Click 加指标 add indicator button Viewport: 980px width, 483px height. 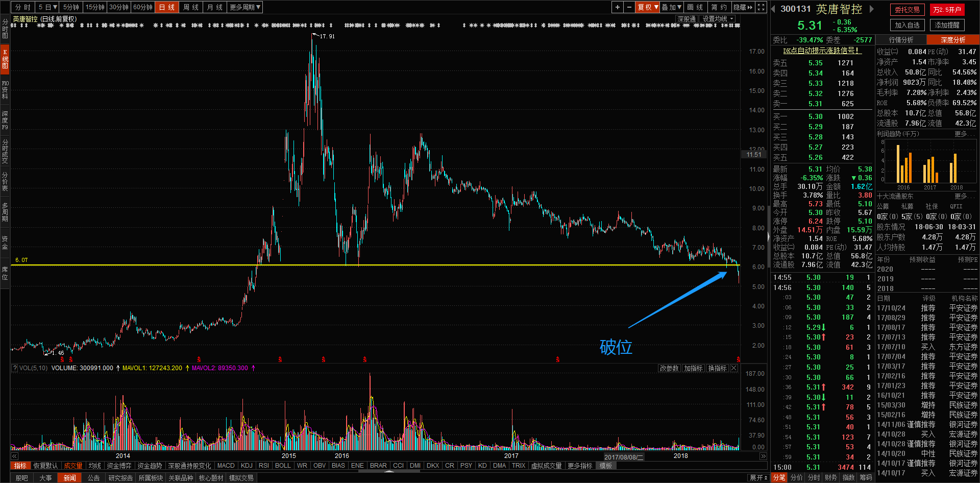coord(694,368)
